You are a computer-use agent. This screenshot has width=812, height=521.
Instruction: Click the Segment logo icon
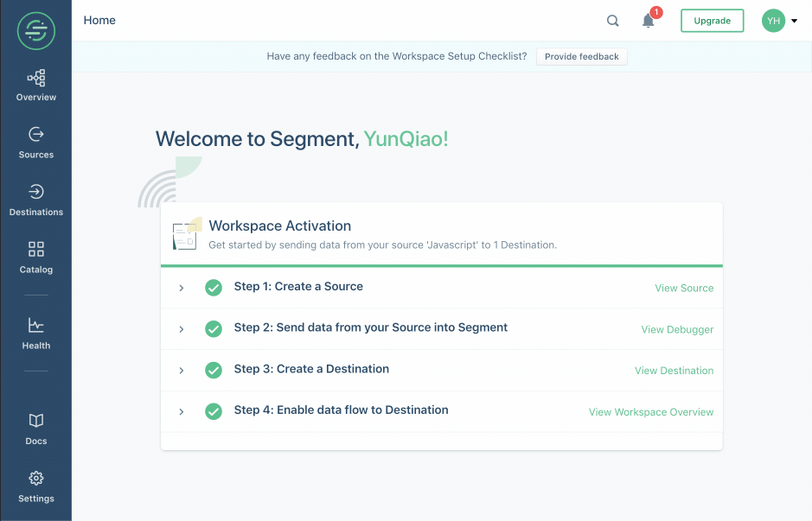click(x=35, y=31)
